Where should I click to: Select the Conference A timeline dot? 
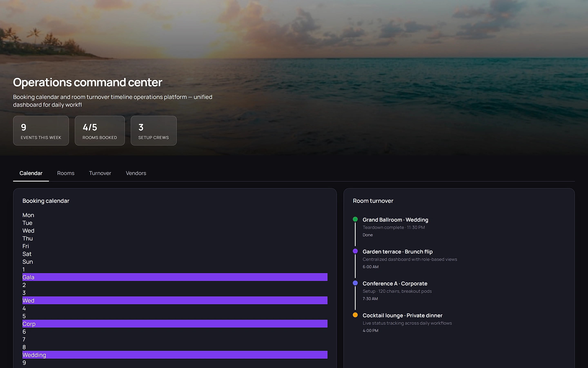click(x=355, y=283)
